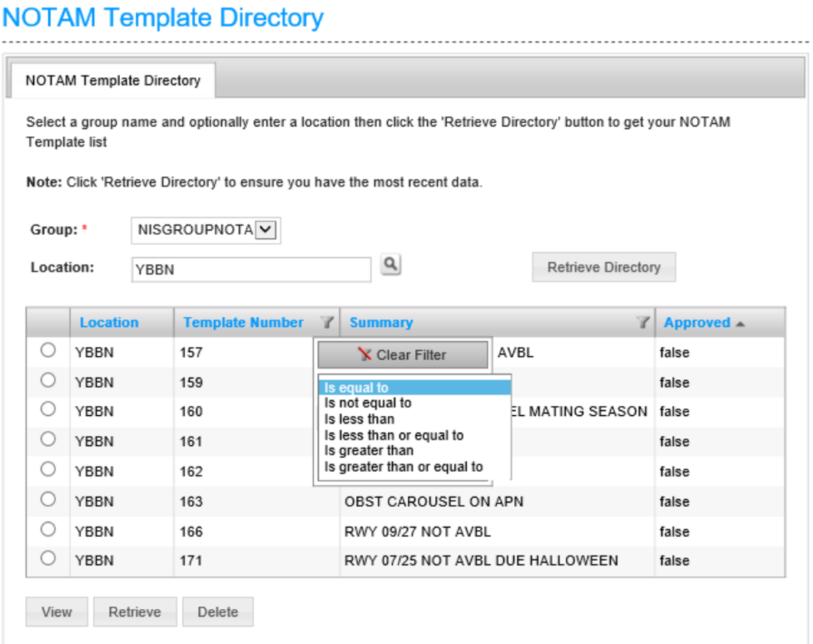813x644 pixels.
Task: Select the radio button for template 157
Action: 48,350
